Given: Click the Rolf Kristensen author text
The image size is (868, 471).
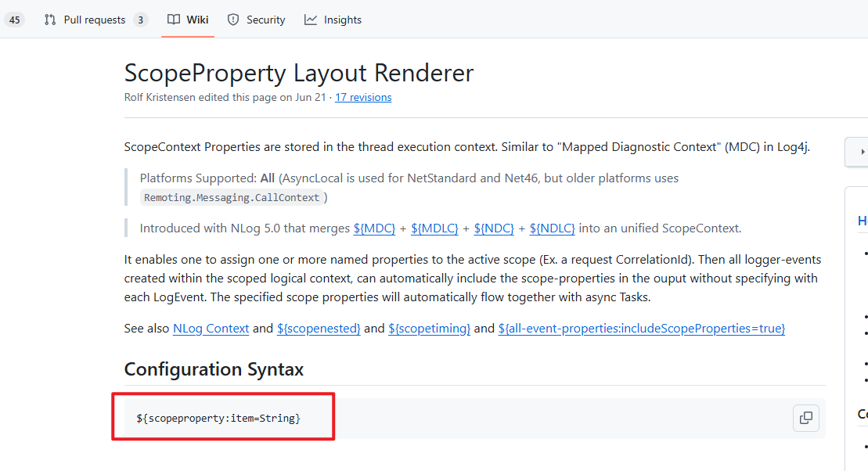Looking at the screenshot, I should tap(160, 98).
